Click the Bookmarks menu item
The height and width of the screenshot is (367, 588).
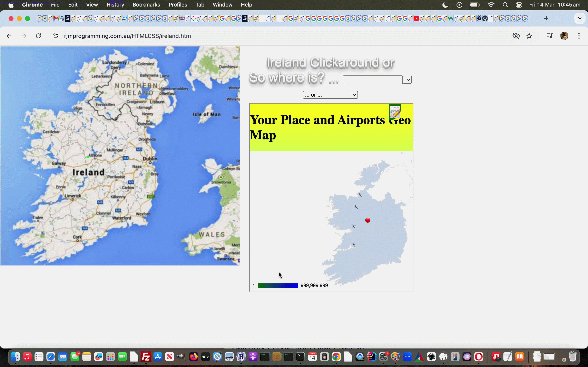(146, 5)
